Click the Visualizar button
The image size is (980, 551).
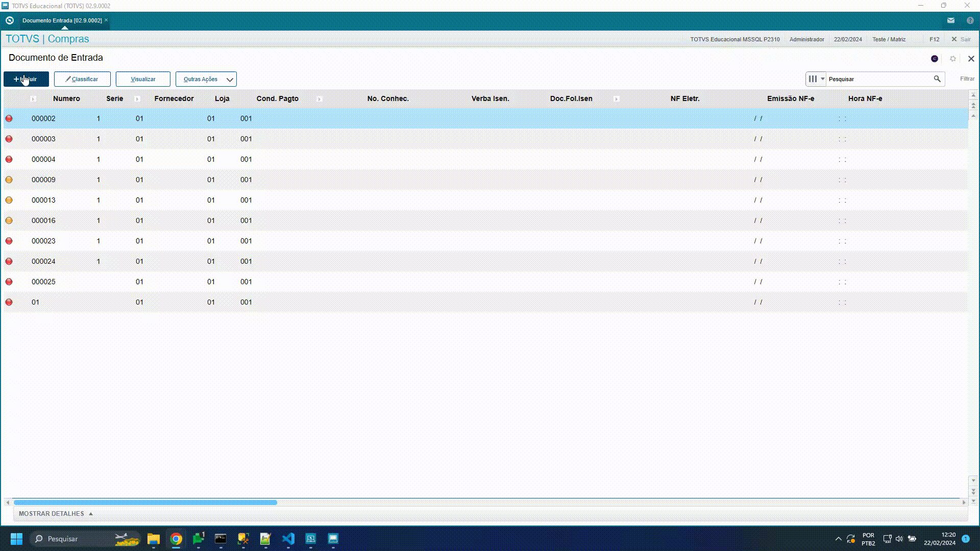click(143, 79)
